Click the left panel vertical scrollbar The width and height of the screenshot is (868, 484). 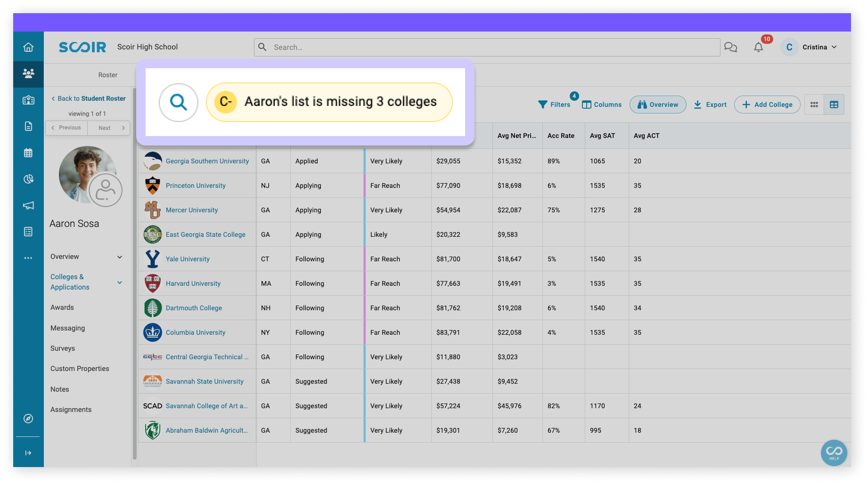coord(134,273)
